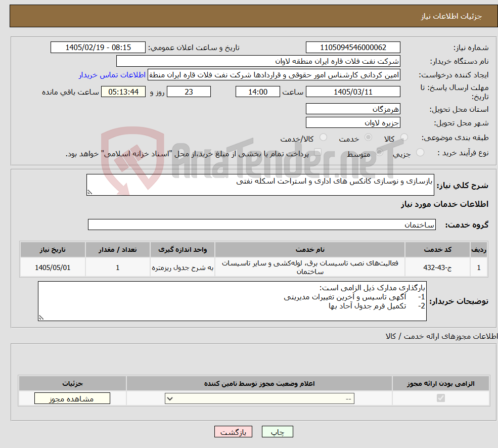This screenshot has width=498, height=448.
Task: Click the نام خدمت column header
Action: click(x=310, y=250)
